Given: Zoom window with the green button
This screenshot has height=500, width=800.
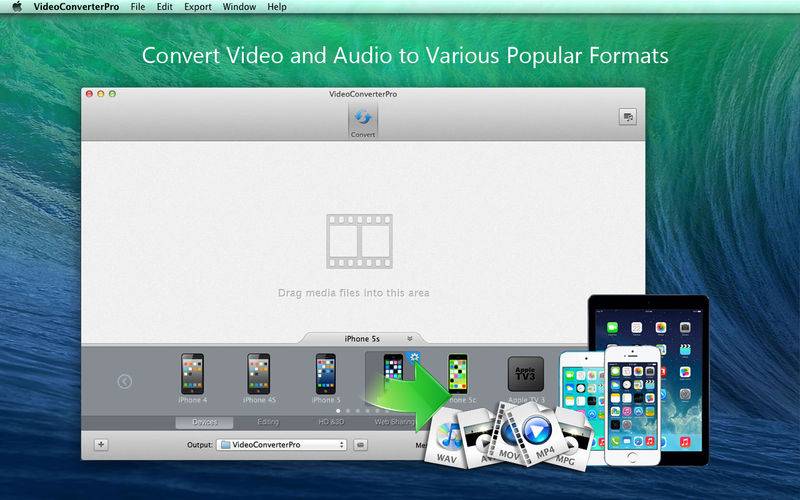Looking at the screenshot, I should tap(112, 94).
